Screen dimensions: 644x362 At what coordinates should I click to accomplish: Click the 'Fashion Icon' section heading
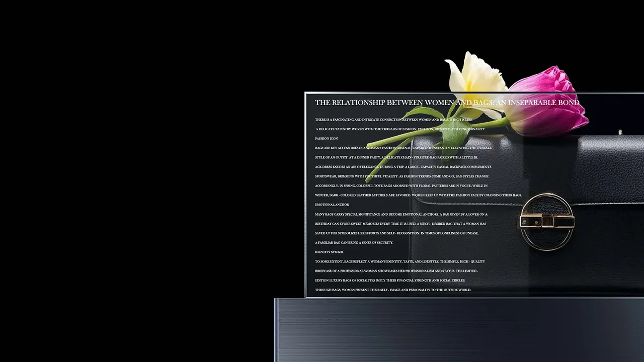click(327, 138)
